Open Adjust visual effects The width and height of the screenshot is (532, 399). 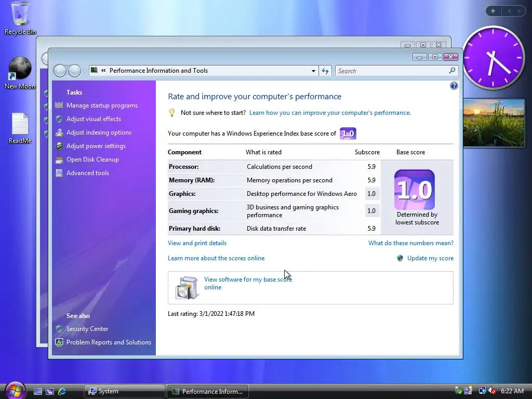(x=94, y=119)
